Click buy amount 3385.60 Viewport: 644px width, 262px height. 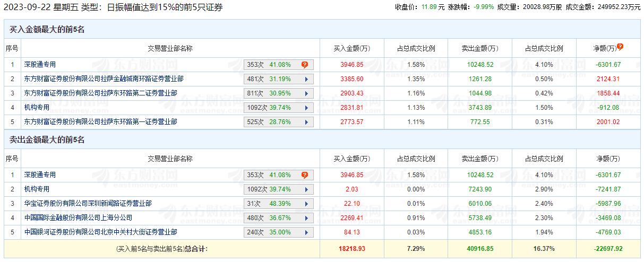[x=351, y=79]
